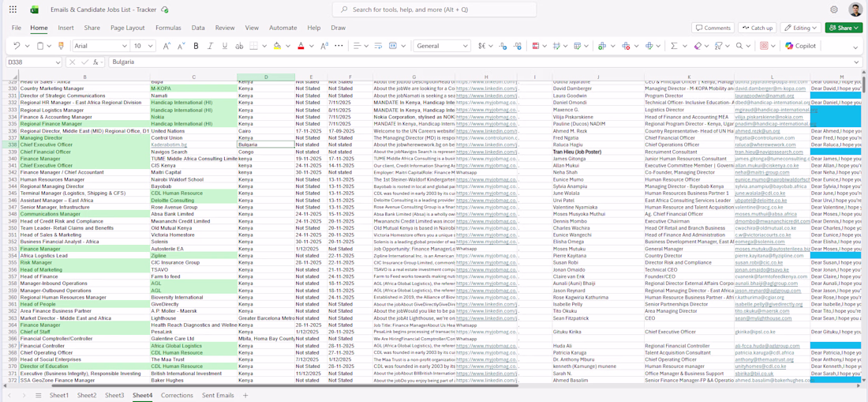868x402 pixels.
Task: Switch to the Formulas ribbon tab
Action: coord(168,28)
